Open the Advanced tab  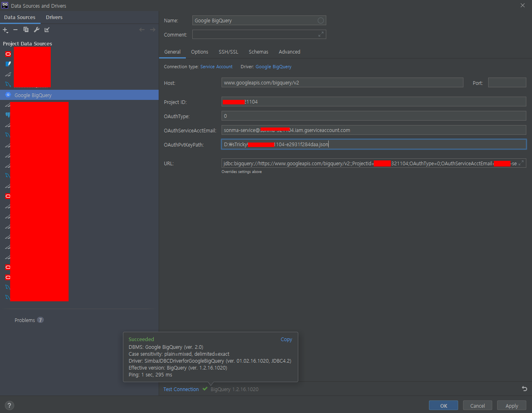(x=289, y=52)
